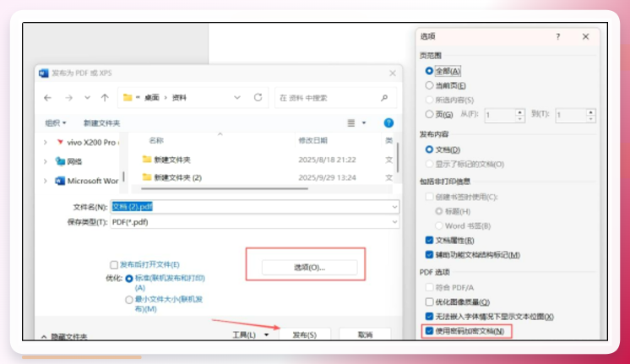Viewport: 630px width, 364px height.
Task: Sort by 名称 column header
Action: 156,140
